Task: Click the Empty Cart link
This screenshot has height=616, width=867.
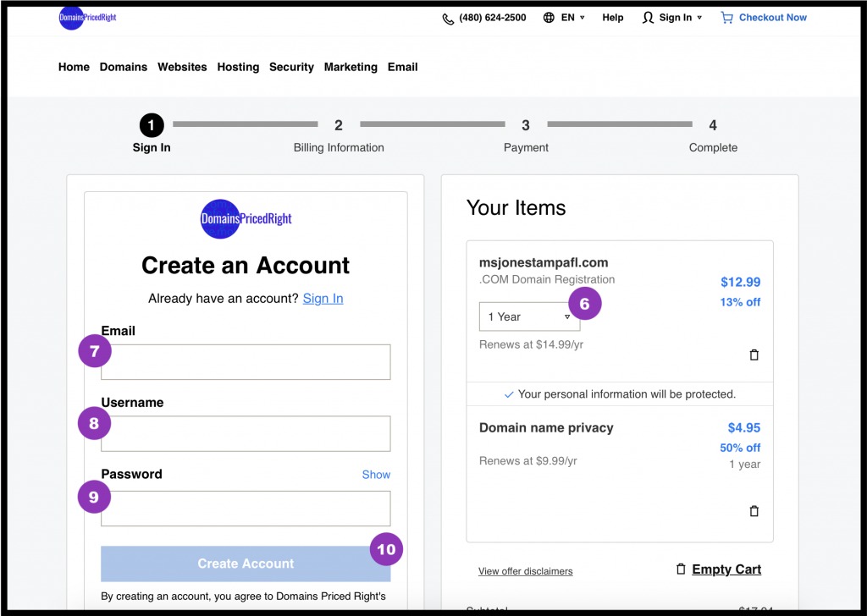Action: pos(726,569)
